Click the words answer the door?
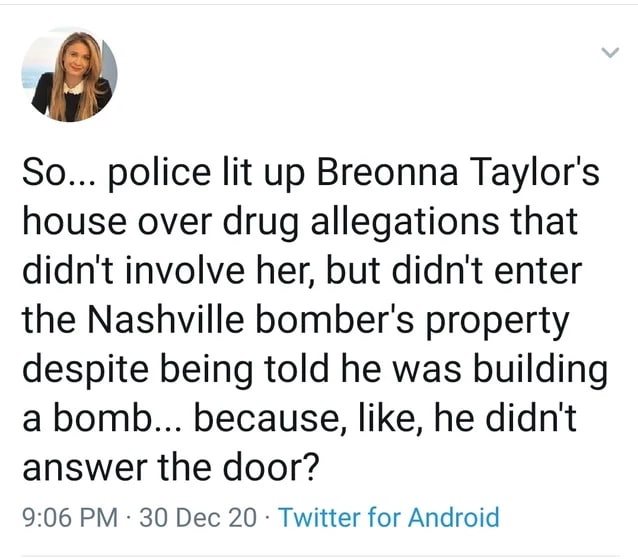638x559 pixels. (x=169, y=467)
